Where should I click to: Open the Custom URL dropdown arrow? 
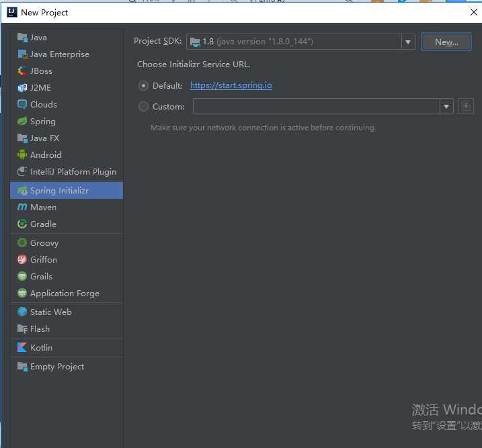coord(446,107)
